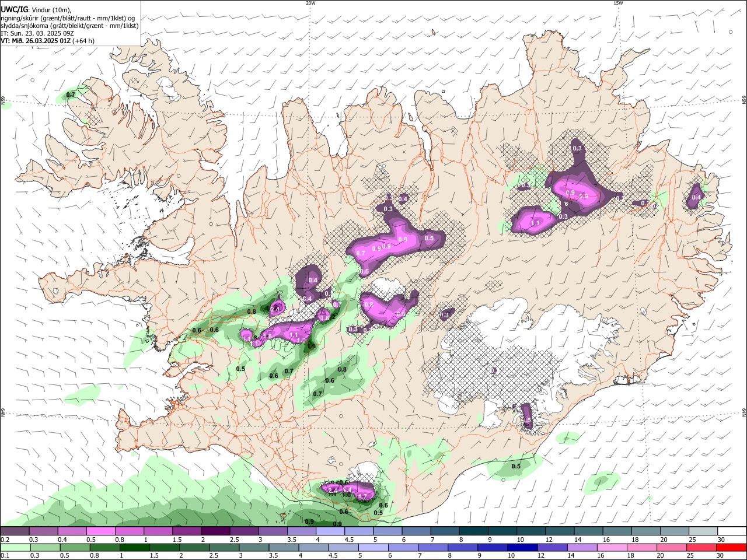Select the 'rigning/skúrir' legend description line

click(68, 18)
